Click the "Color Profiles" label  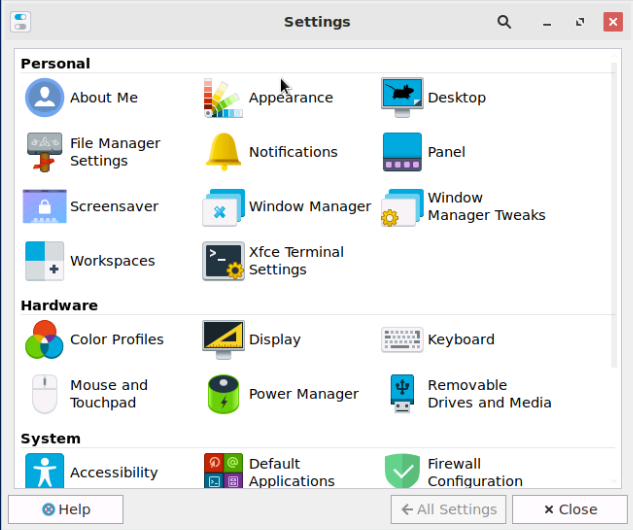tap(117, 339)
